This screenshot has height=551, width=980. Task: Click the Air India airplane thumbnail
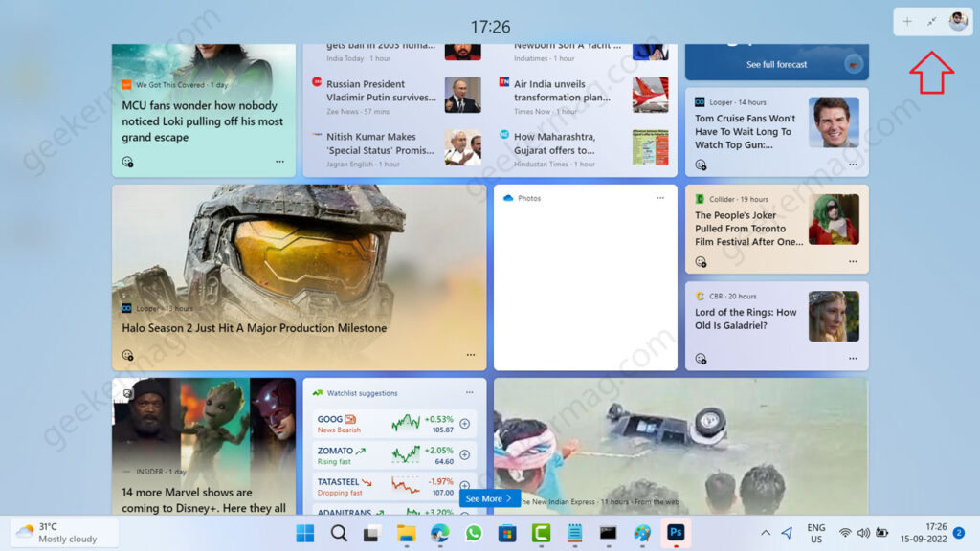[650, 95]
